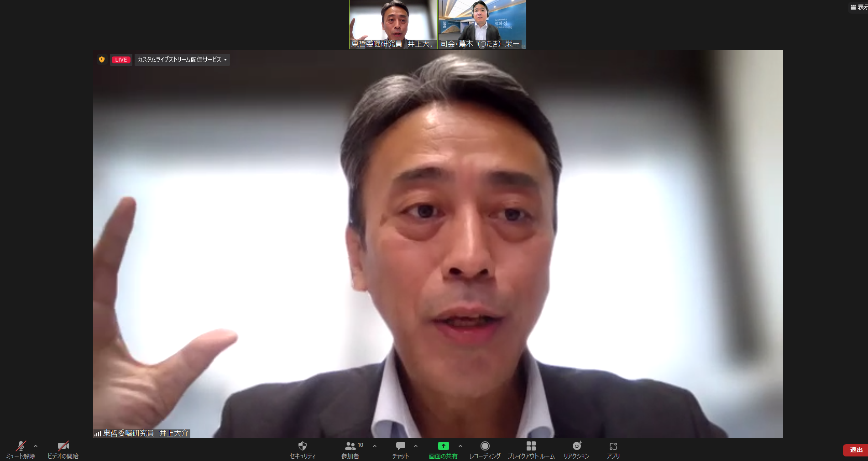Open audio options caret next to mute
Image resolution: width=868 pixels, height=461 pixels.
tap(36, 446)
